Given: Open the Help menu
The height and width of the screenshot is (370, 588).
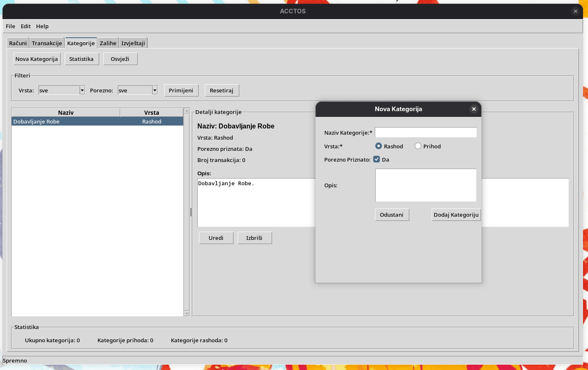Looking at the screenshot, I should click(42, 26).
